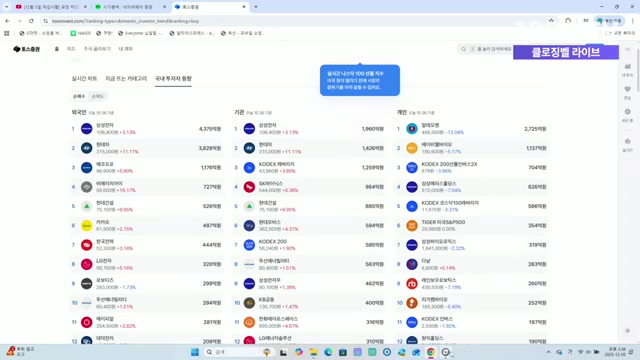Click settings gear at bottom of right sidebar

[628, 331]
